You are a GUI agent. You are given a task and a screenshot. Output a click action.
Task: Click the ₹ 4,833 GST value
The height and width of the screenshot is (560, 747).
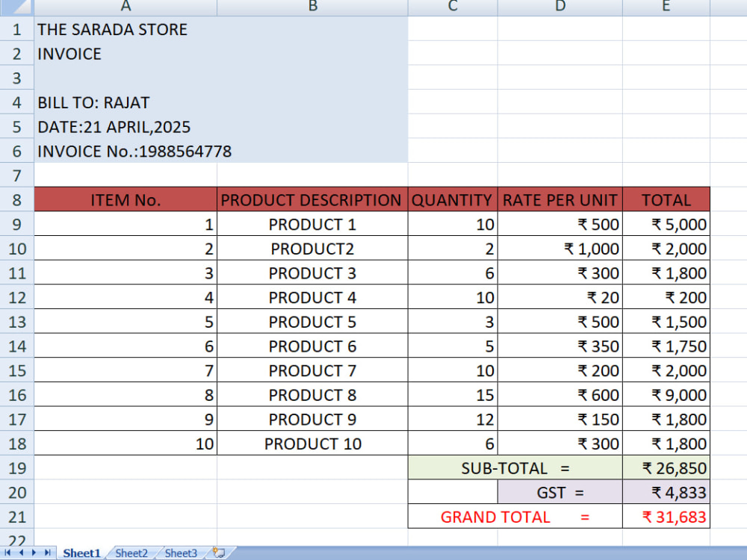coord(666,492)
